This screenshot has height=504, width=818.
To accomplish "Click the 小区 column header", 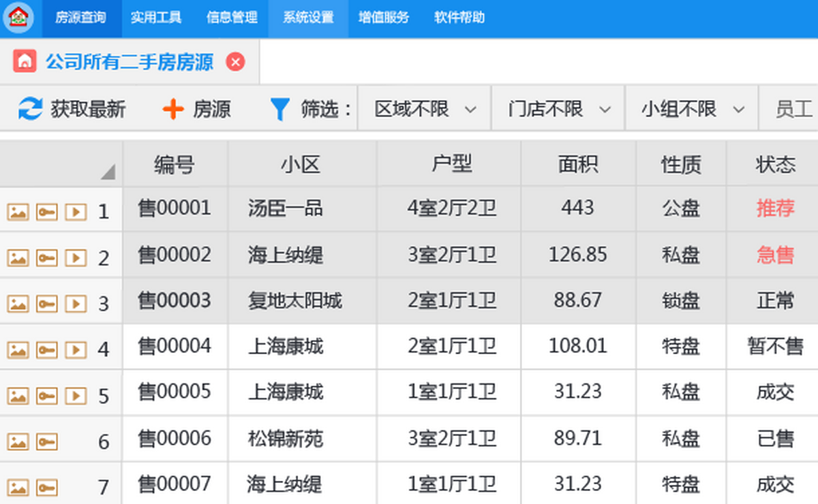I will tap(301, 164).
